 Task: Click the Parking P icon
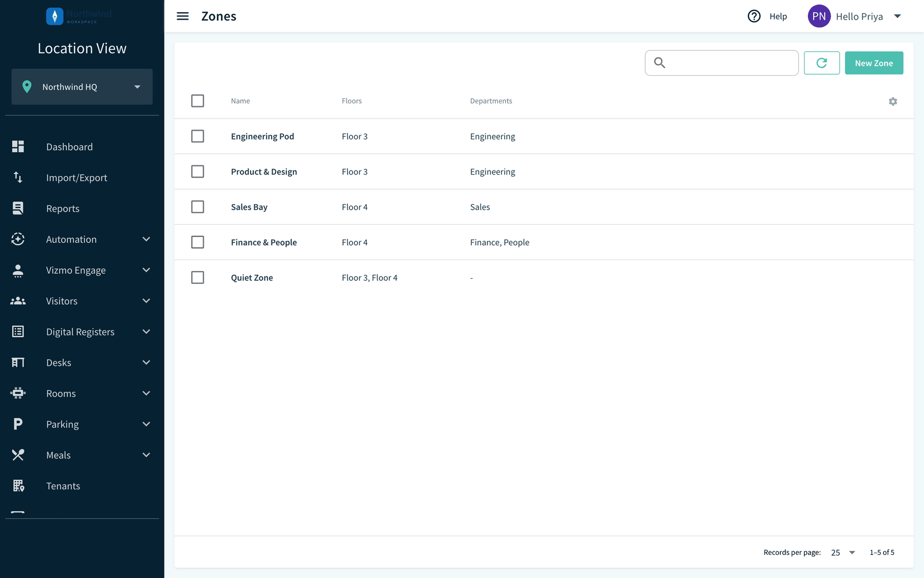[x=18, y=424]
